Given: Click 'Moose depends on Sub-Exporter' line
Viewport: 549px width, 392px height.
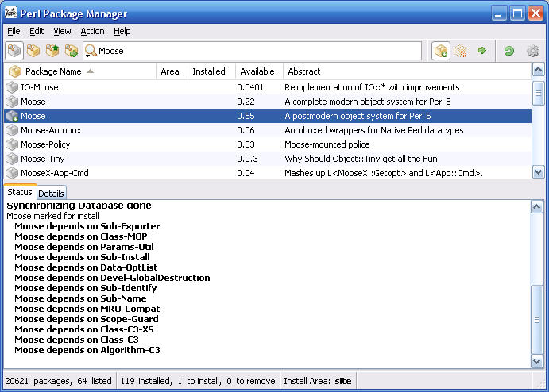Looking at the screenshot, I should 87,226.
